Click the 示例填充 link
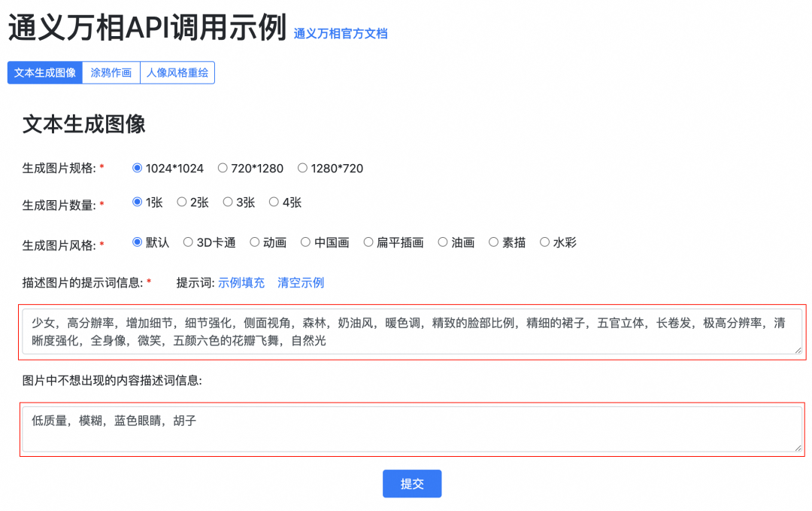 pyautogui.click(x=241, y=283)
